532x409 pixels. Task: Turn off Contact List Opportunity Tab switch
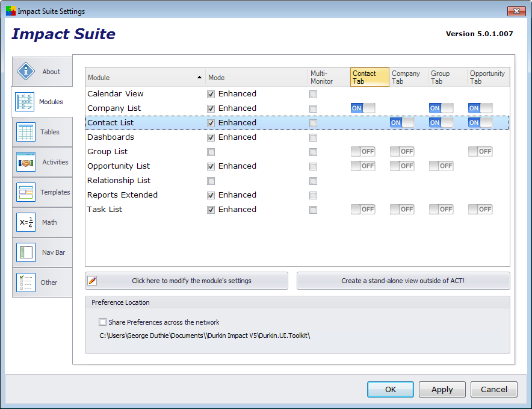coord(480,123)
